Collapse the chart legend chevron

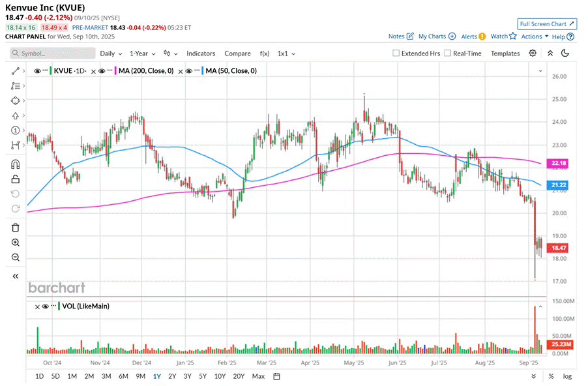click(x=540, y=71)
